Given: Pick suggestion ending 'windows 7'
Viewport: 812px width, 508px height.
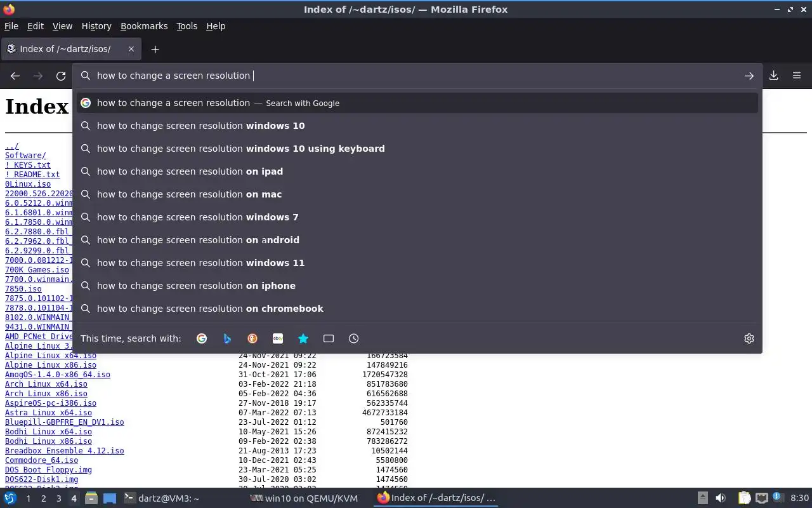Looking at the screenshot, I should tap(417, 217).
